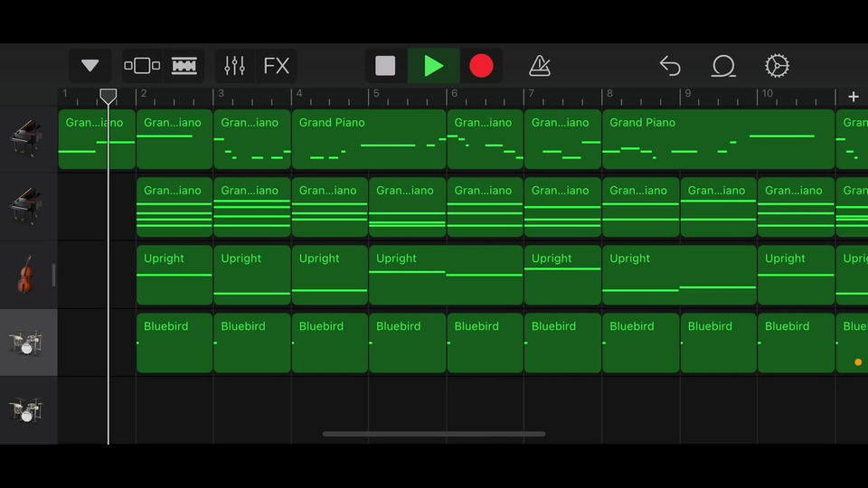Select Bluebird region at bar 4

329,343
